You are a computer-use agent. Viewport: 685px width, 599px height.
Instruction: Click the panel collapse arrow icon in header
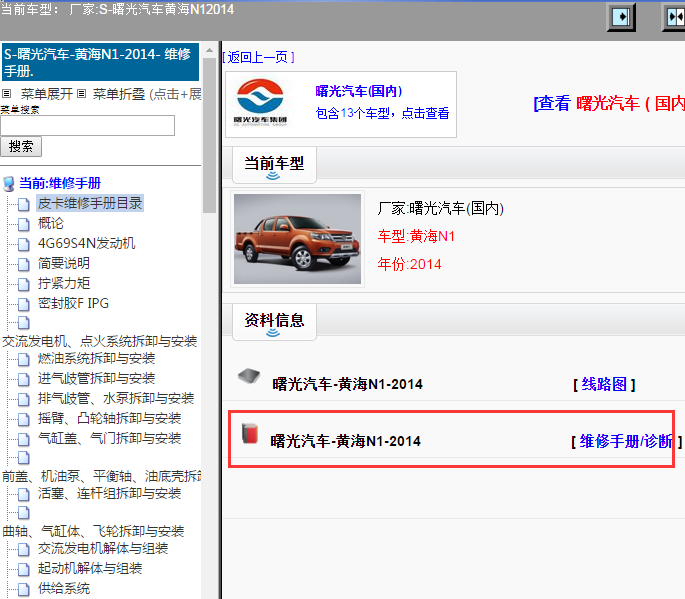click(621, 17)
